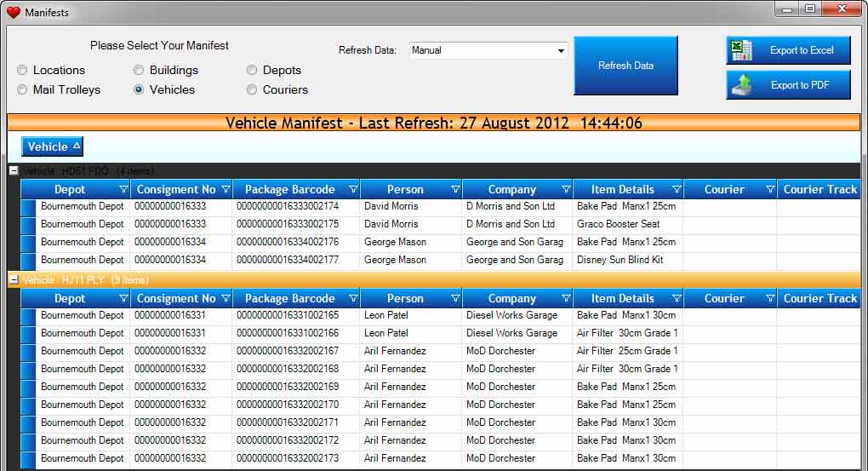Click the Excel icon on Export to Excel

740,50
